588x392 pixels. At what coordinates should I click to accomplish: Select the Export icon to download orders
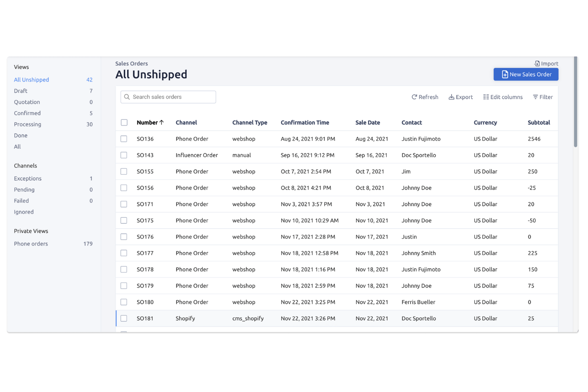[451, 97]
